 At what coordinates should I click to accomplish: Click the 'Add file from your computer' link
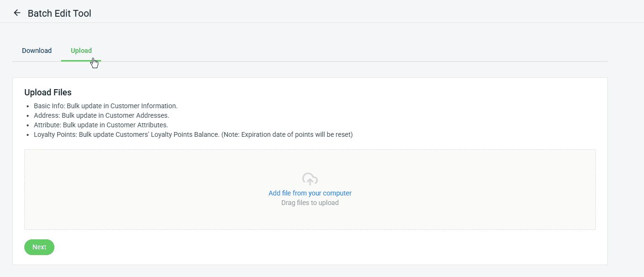310,193
